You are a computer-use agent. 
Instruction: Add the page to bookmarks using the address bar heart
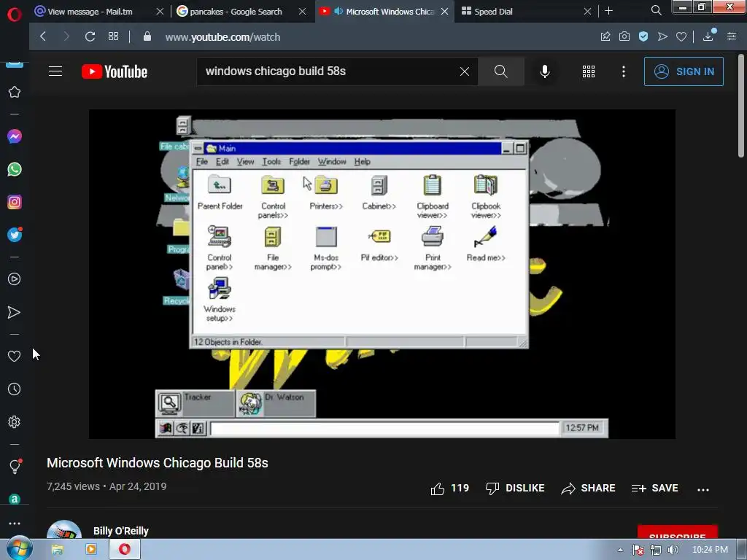click(x=681, y=36)
